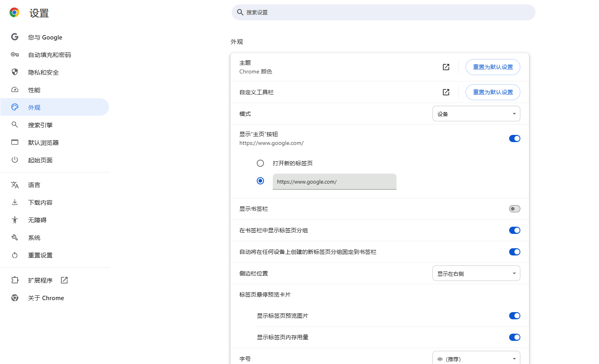599x364 pixels.
Task: Click the translate icon for 语言
Action: click(x=15, y=185)
